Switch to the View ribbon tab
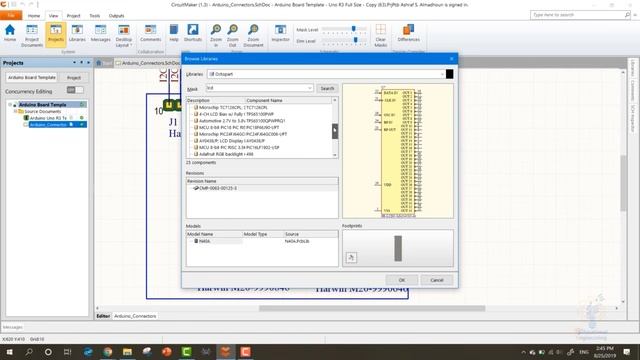Image resolution: width=640 pixels, height=360 pixels. coord(53,16)
